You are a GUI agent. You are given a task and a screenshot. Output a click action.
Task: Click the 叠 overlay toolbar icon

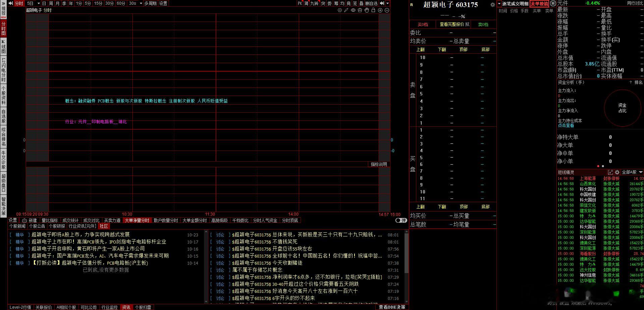pyautogui.click(x=362, y=3)
